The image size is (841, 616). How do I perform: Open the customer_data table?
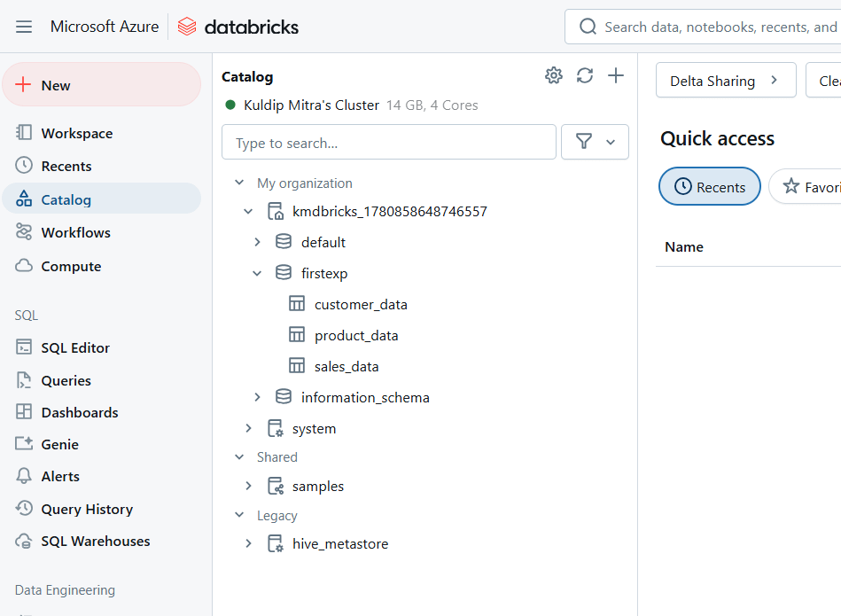360,304
